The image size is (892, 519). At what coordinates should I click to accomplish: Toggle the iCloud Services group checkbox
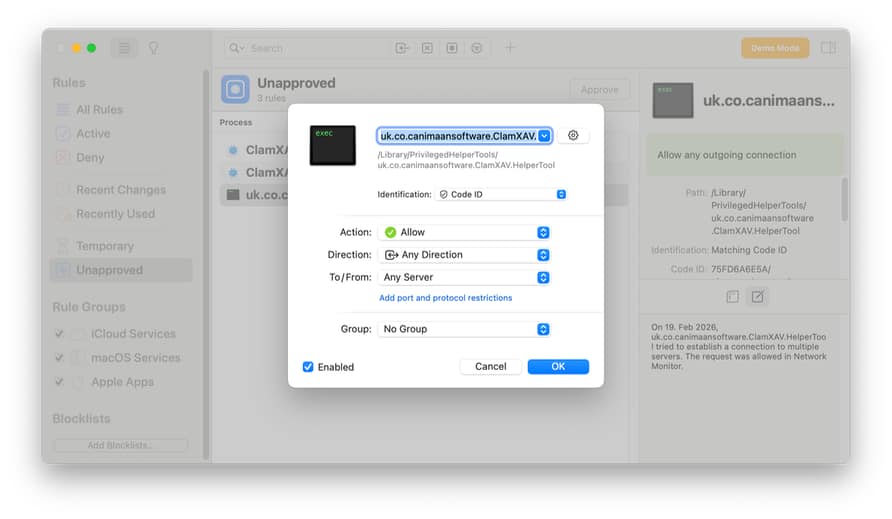click(59, 334)
